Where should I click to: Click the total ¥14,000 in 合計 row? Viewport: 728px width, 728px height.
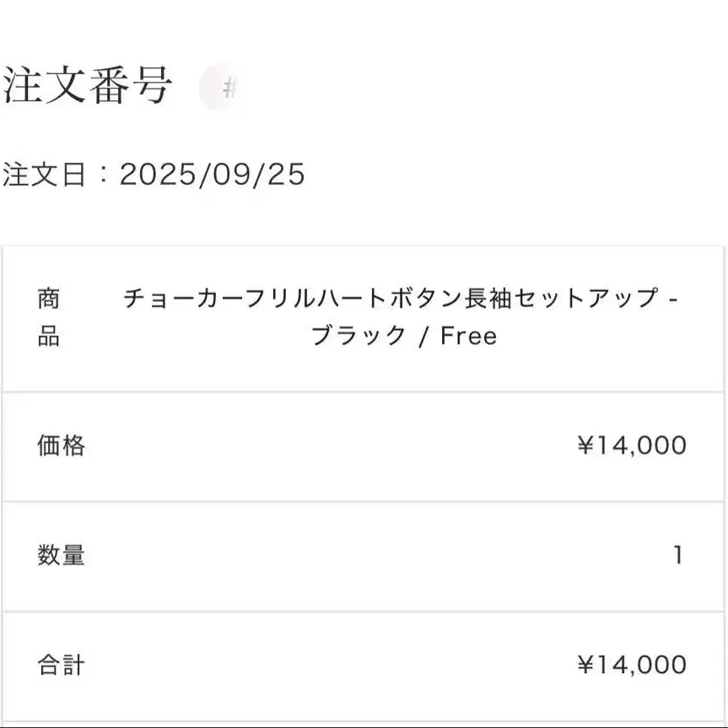[631, 665]
